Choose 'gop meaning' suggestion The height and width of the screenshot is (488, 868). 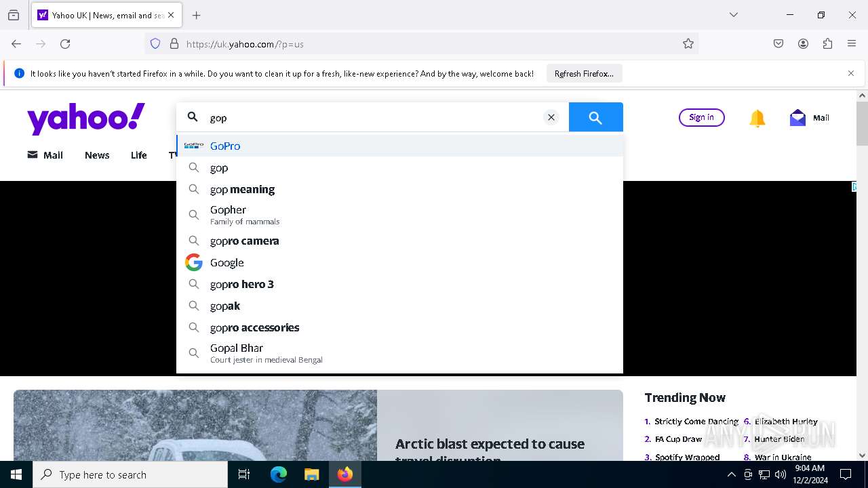399,189
